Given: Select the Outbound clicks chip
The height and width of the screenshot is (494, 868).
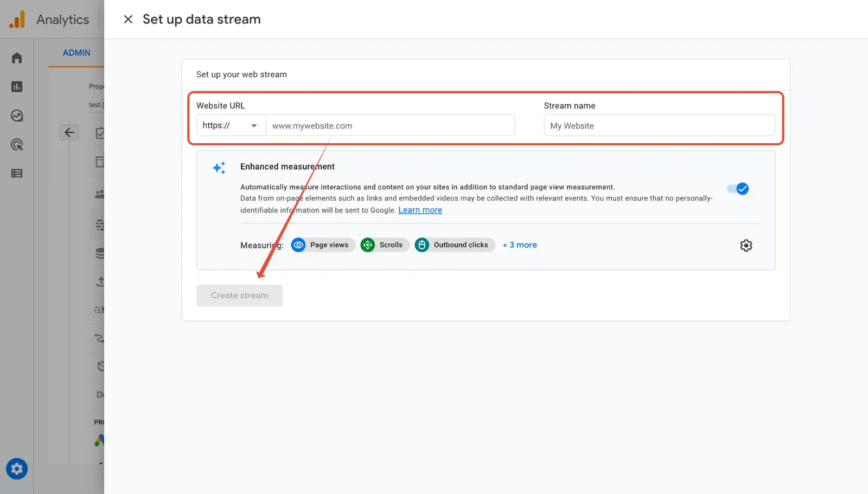Looking at the screenshot, I should (x=455, y=245).
